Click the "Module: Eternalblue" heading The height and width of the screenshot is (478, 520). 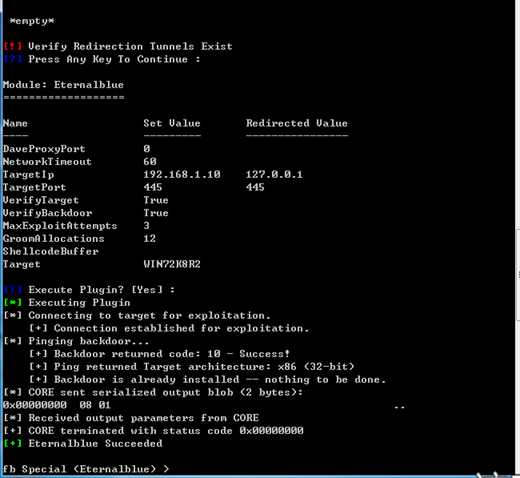point(63,85)
